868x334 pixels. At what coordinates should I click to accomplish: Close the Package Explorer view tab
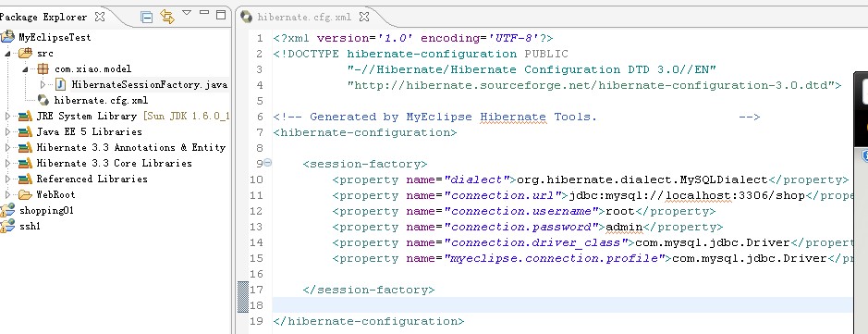pos(100,17)
